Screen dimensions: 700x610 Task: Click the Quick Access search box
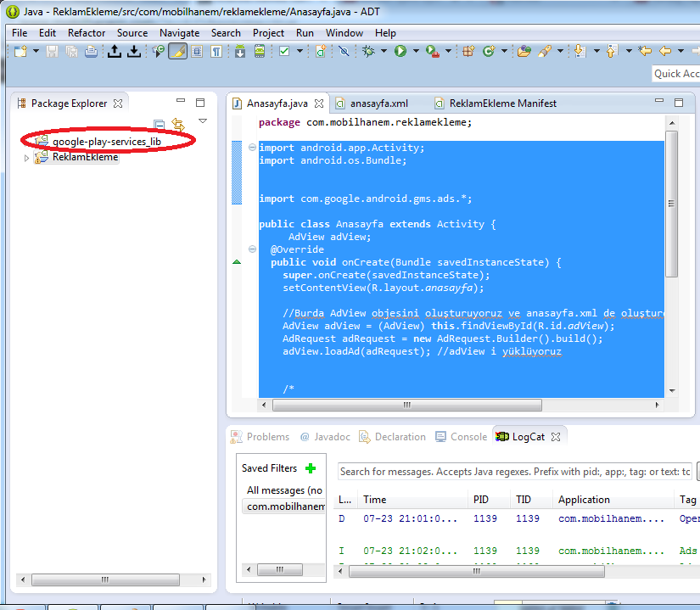(676, 74)
